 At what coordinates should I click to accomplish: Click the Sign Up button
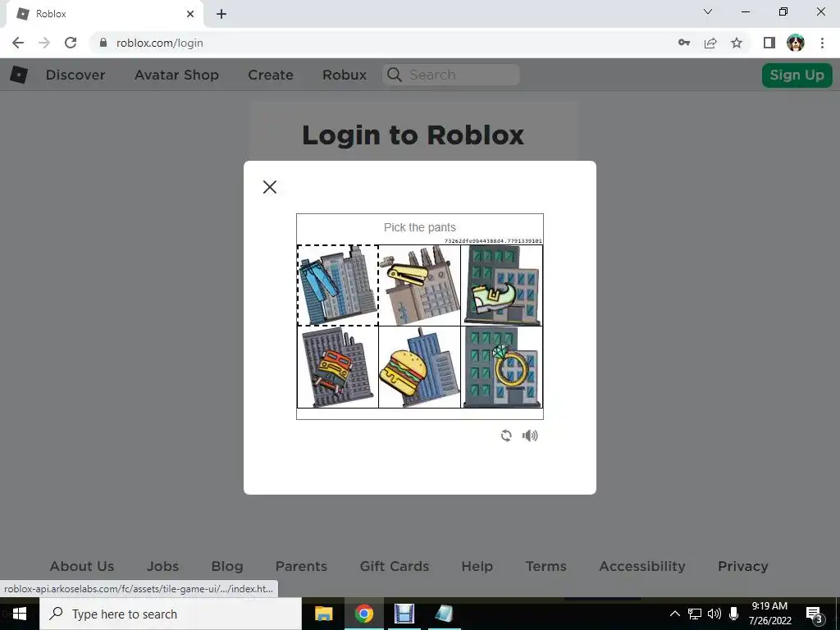[x=797, y=75]
